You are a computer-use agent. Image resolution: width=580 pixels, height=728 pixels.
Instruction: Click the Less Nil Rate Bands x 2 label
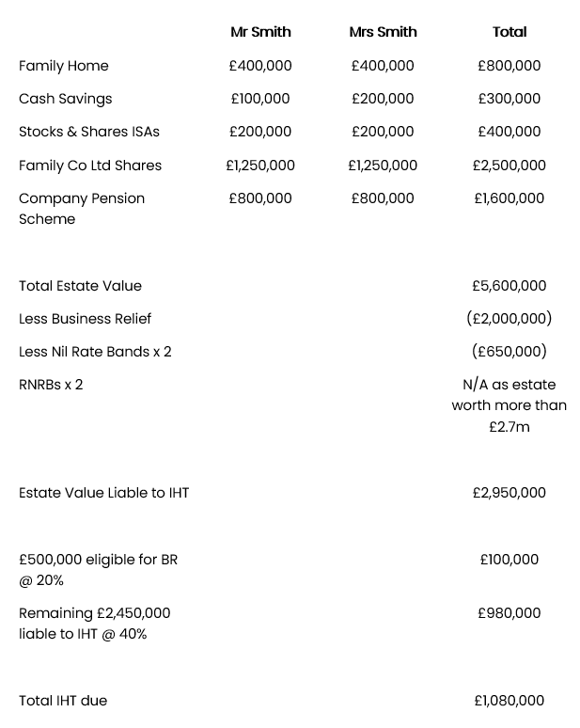click(95, 352)
